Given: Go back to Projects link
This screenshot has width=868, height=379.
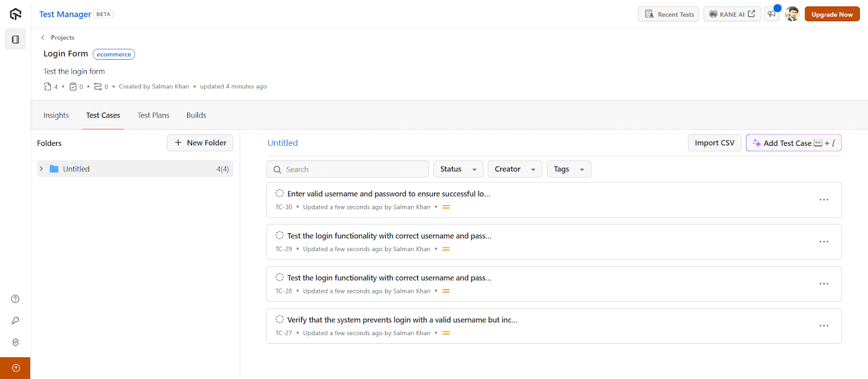Looking at the screenshot, I should [x=62, y=37].
